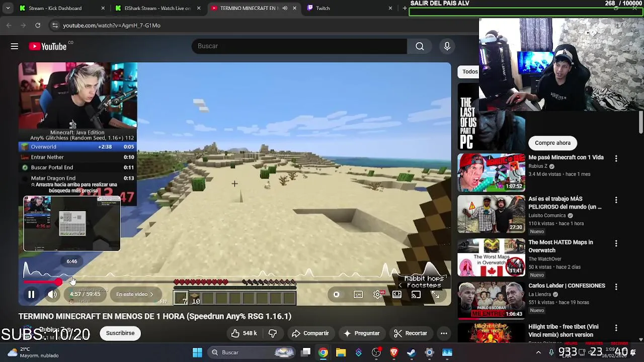Toggle subtitles/closed captions
This screenshot has height=362, width=644.
[x=358, y=295]
